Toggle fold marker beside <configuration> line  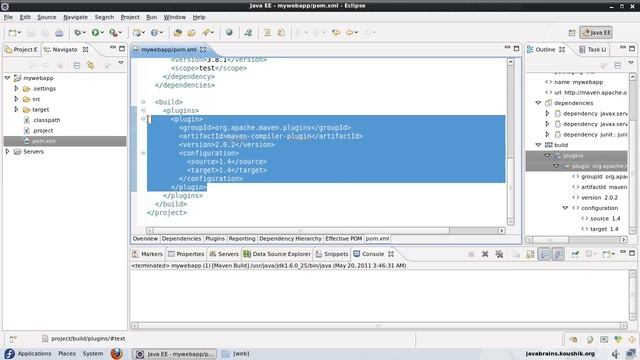click(143, 153)
